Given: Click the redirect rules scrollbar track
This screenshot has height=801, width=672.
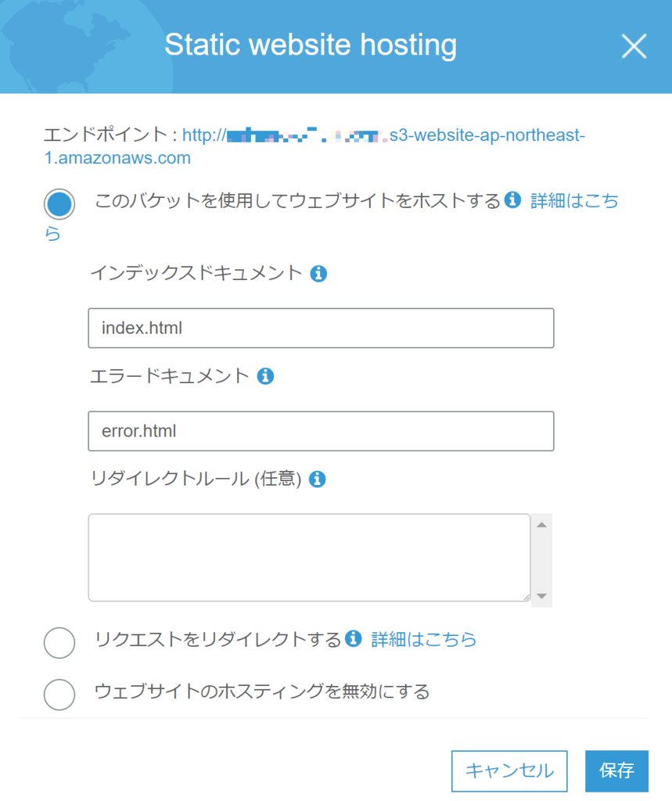Looking at the screenshot, I should tap(542, 559).
